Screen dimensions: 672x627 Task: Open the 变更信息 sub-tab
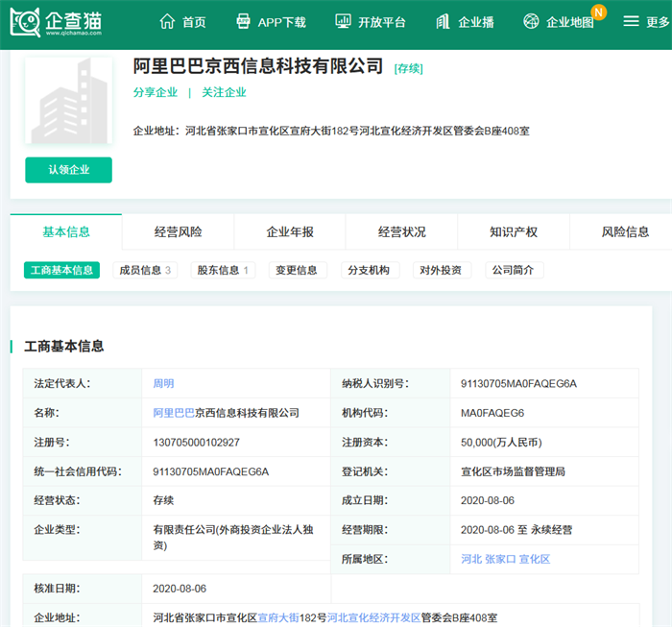point(296,270)
